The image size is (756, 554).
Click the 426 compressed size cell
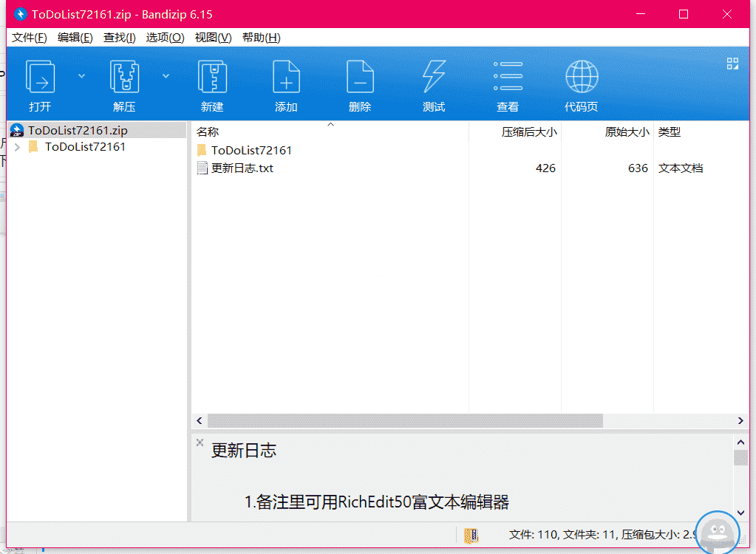point(545,168)
